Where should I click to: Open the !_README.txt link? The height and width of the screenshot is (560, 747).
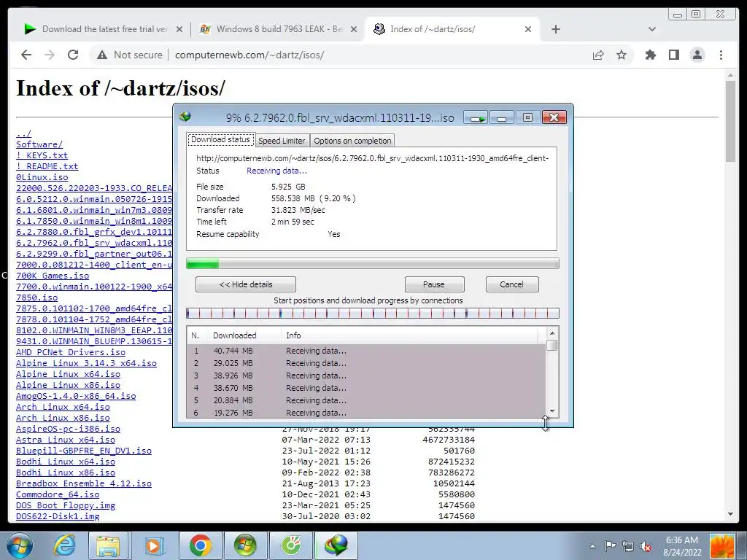coord(47,166)
